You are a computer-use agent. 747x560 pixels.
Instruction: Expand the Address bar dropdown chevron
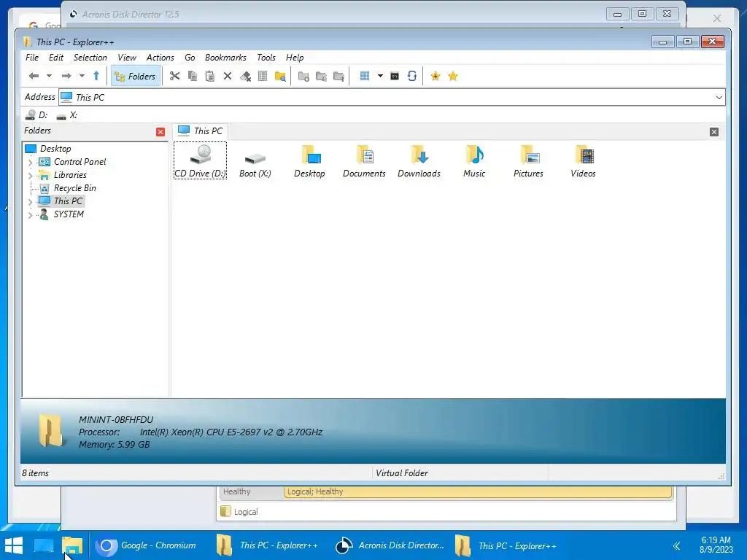point(719,98)
